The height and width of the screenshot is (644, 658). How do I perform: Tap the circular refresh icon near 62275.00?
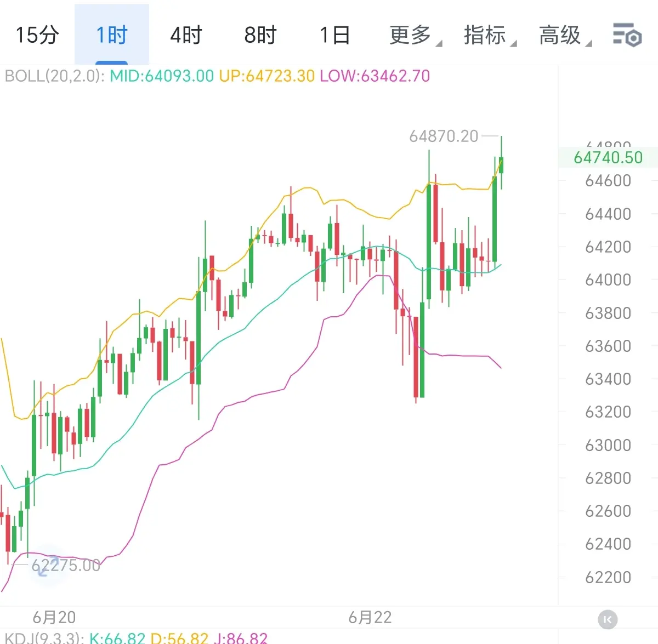point(48,565)
